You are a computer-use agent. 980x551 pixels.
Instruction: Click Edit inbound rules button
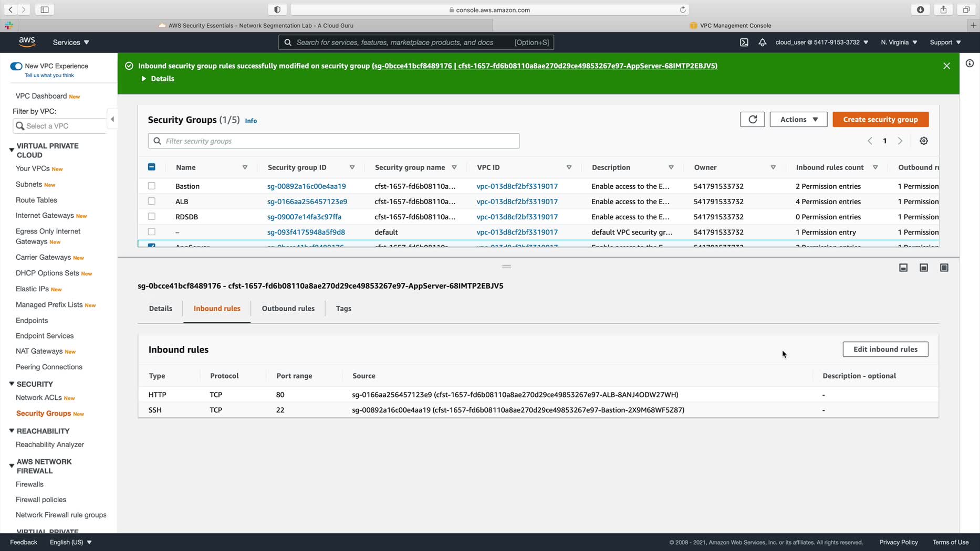[x=885, y=349]
